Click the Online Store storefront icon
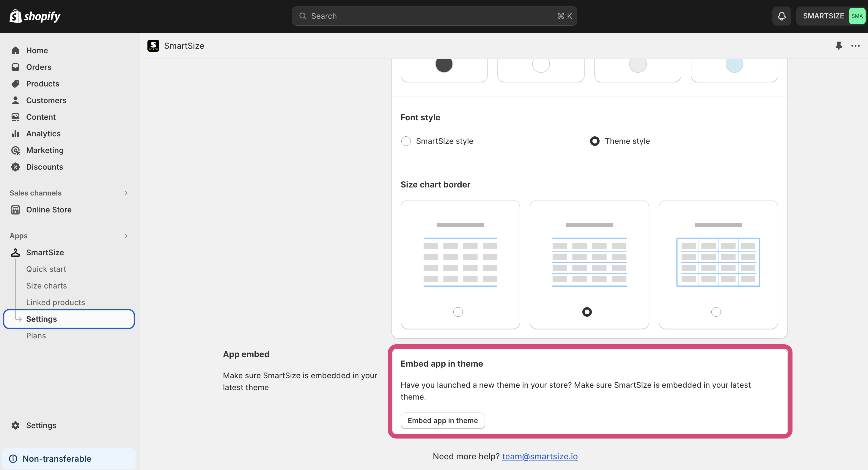This screenshot has width=868, height=470. point(15,210)
